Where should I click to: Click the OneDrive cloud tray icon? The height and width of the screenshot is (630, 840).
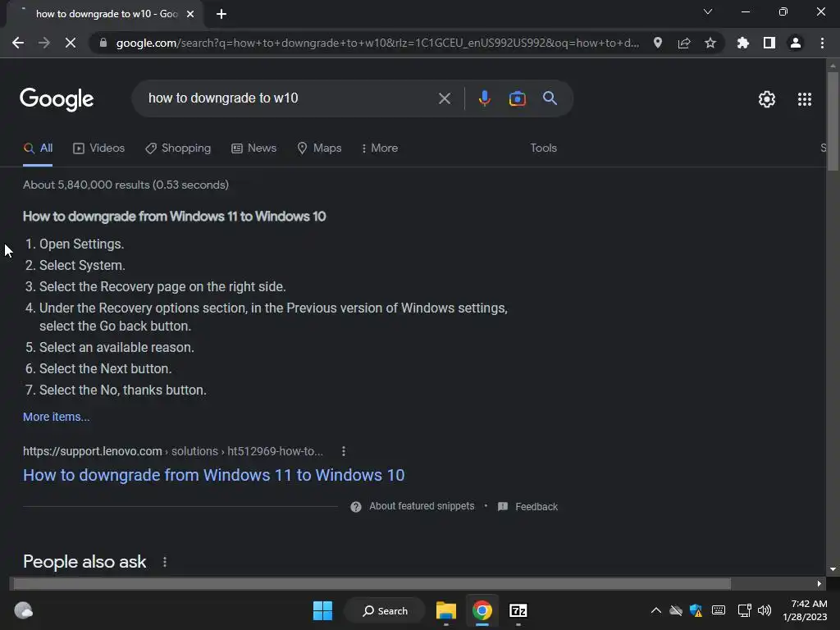click(676, 610)
